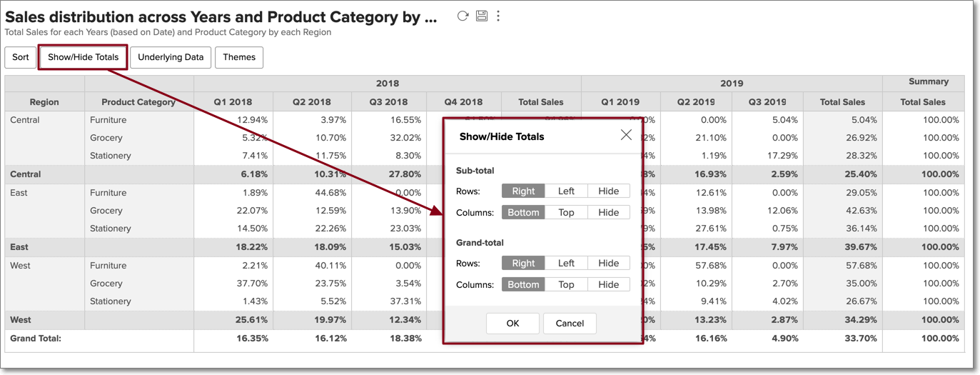Image resolution: width=980 pixels, height=375 pixels.
Task: Set Sub-total Rows to Right
Action: (x=523, y=191)
